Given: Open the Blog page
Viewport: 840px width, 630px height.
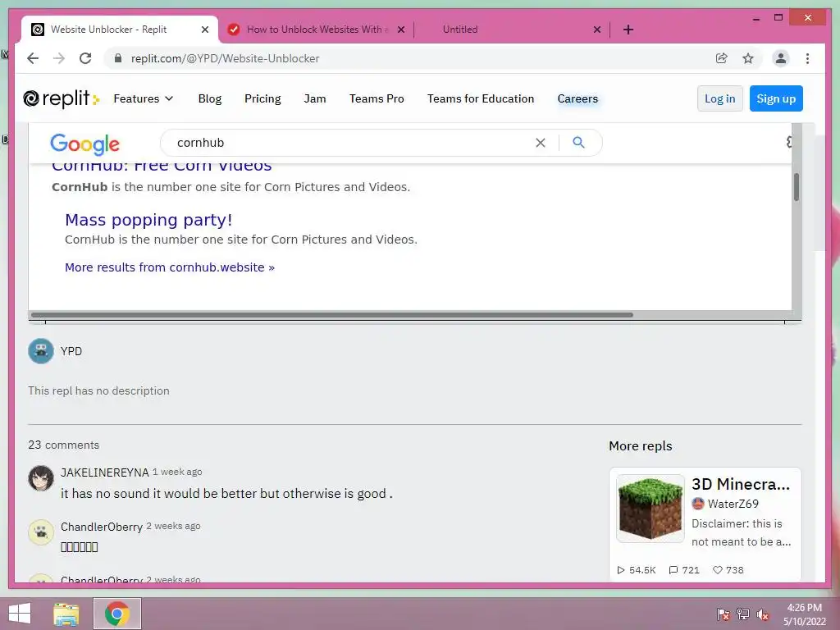Looking at the screenshot, I should tap(209, 98).
